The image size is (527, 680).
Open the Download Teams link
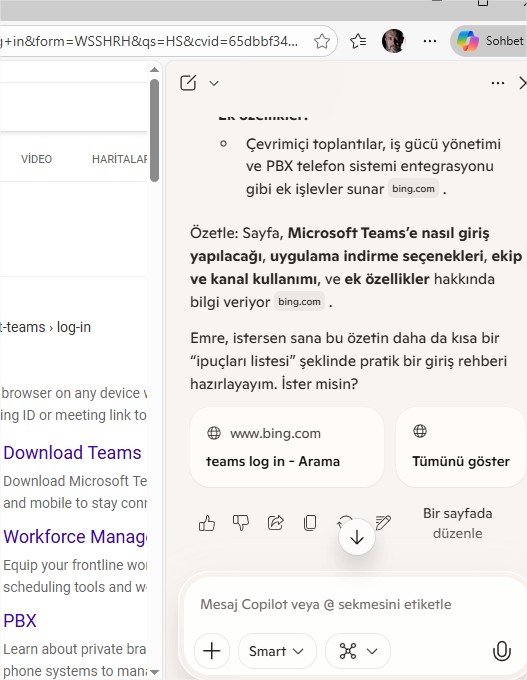pos(72,453)
